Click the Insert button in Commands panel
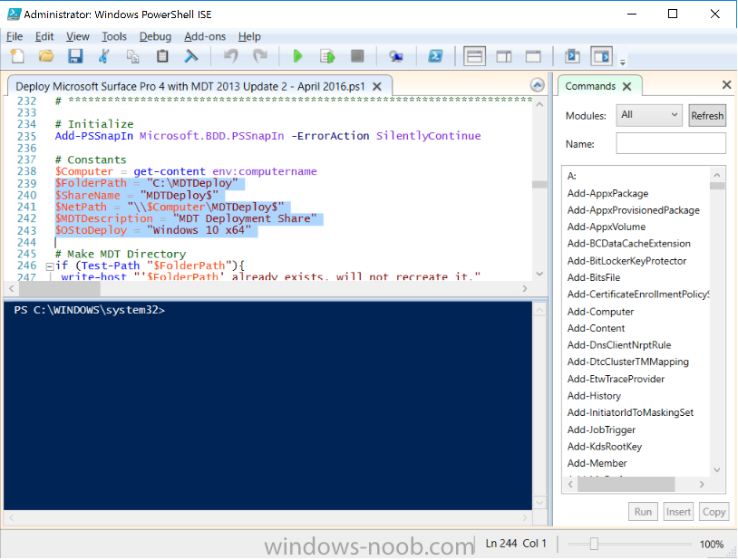Image resolution: width=738 pixels, height=560 pixels. tap(678, 512)
